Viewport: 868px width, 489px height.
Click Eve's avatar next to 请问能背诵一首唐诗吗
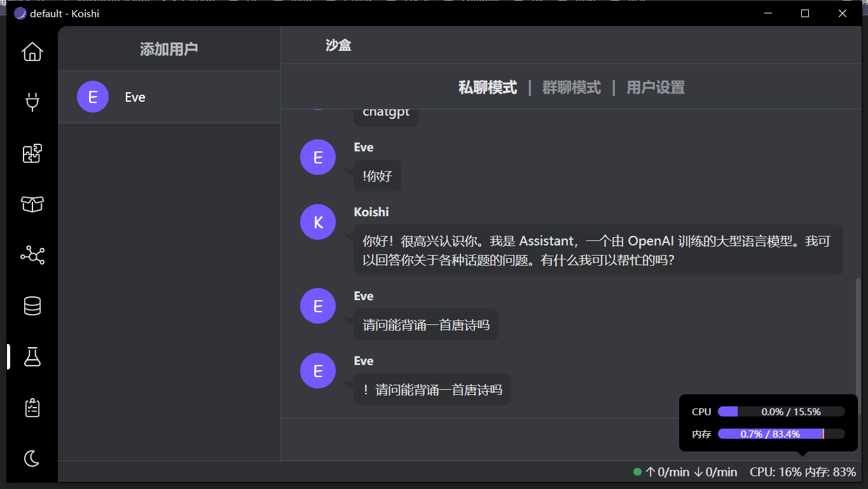[x=317, y=306]
